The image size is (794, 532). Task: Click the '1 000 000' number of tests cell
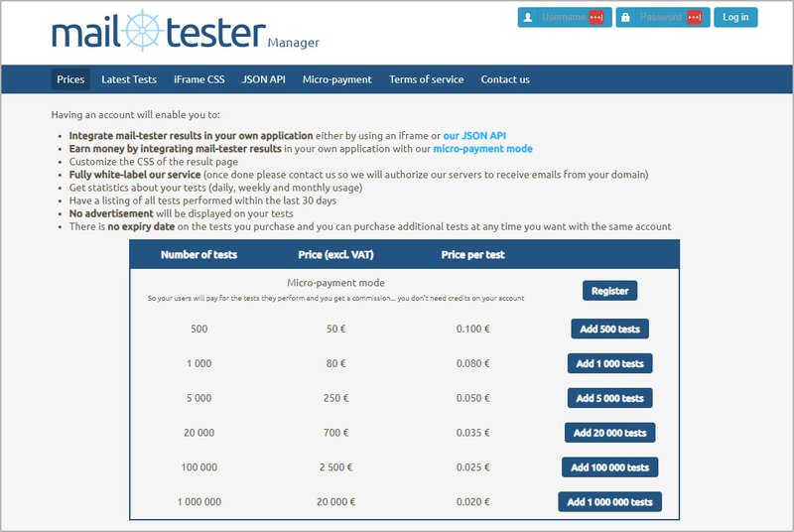point(199,502)
